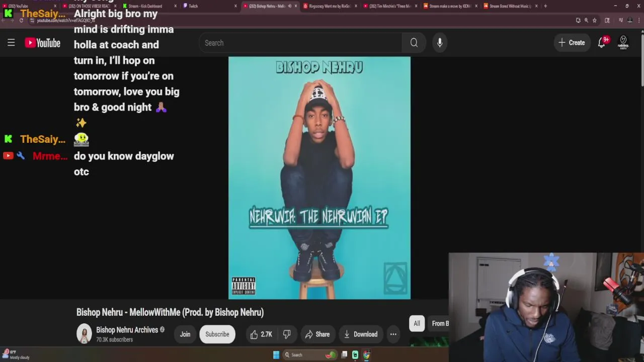Click the Create button

click(x=572, y=43)
